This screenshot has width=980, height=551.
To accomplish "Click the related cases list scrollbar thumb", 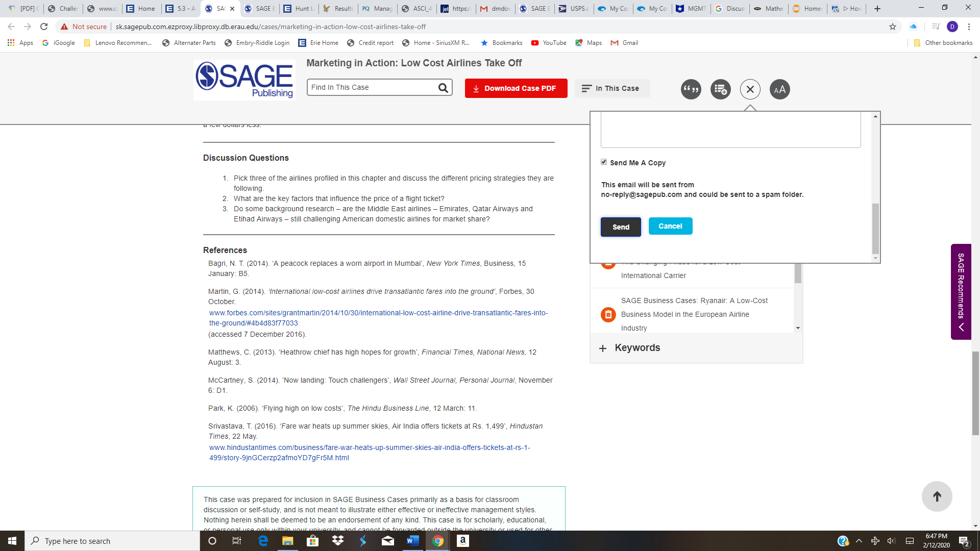I will (x=798, y=273).
